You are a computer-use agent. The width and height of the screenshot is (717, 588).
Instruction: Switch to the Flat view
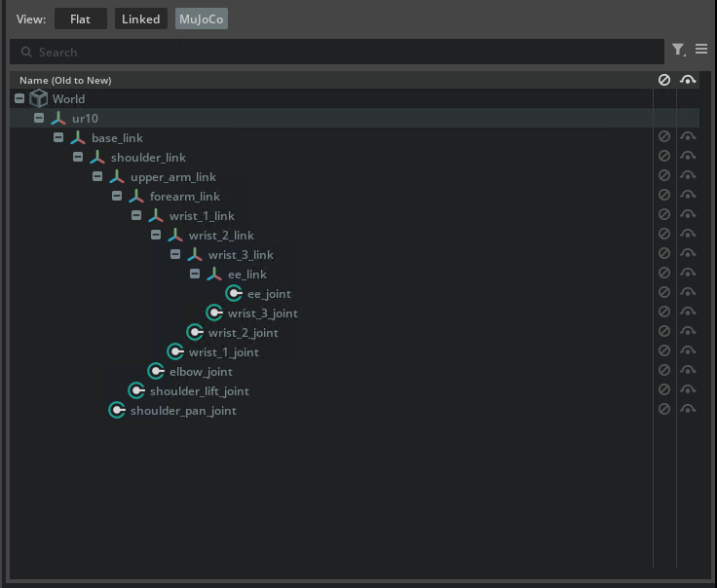point(81,18)
